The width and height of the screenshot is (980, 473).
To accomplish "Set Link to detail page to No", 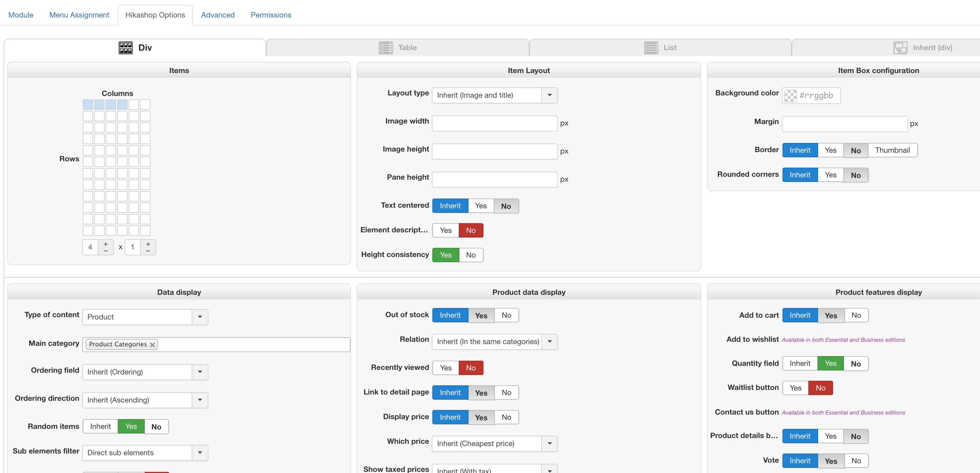I will coord(506,392).
